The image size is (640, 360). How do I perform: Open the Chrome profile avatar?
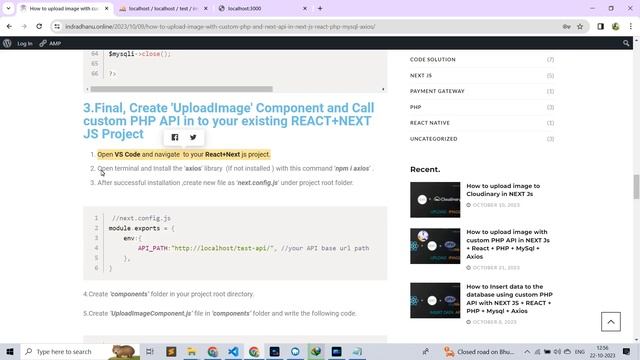[x=616, y=27]
